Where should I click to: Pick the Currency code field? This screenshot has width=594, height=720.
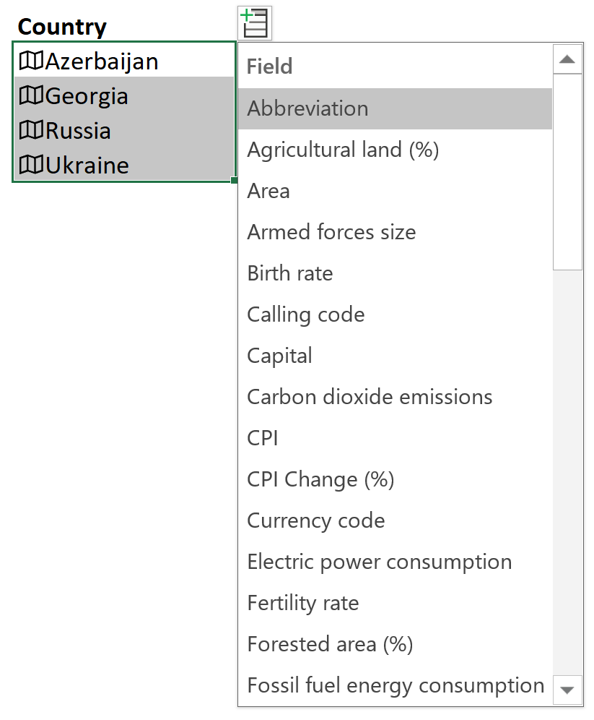[x=395, y=520]
